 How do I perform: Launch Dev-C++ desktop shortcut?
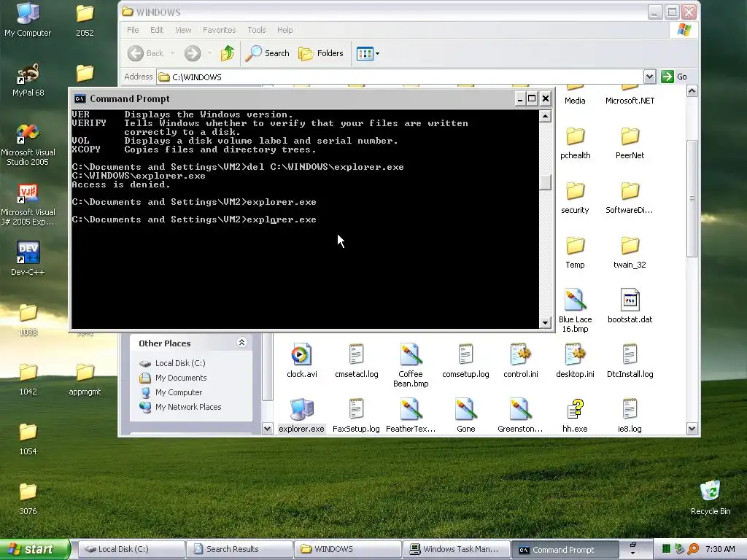click(x=28, y=259)
